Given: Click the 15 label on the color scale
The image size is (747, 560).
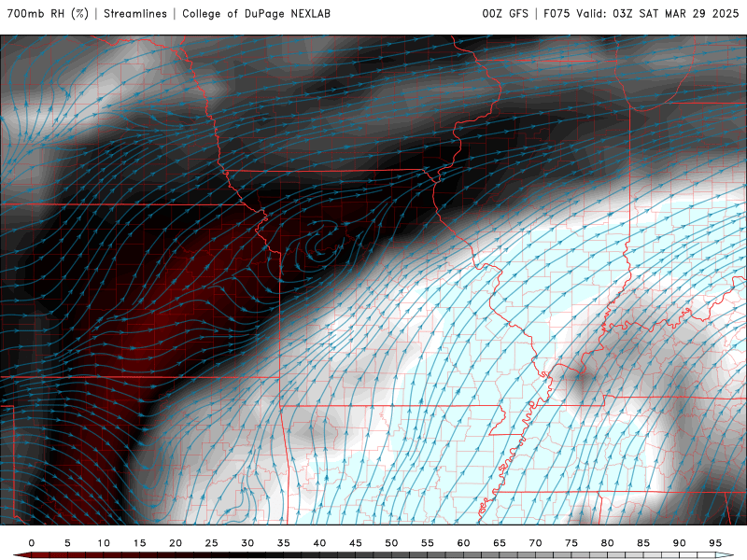Looking at the screenshot, I should coord(139,543).
